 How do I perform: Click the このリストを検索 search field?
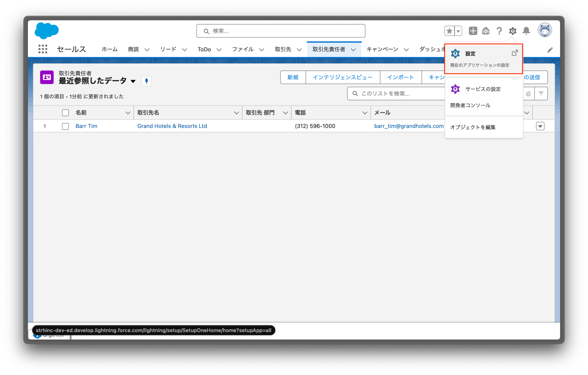[396, 93]
